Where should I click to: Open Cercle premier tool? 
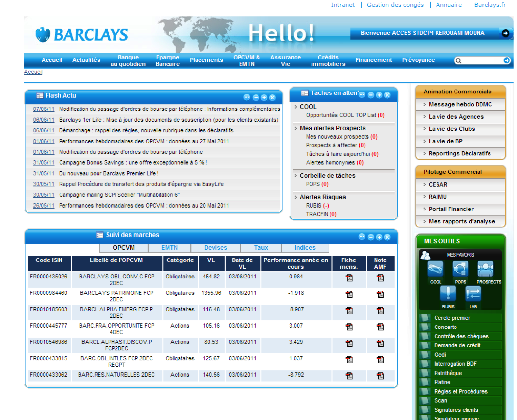click(452, 318)
